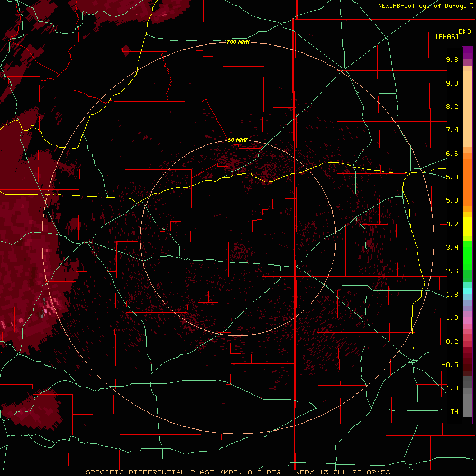Viewport: 476px width, 476px height.
Task: Click the 5.0 value on the color scale
Action: coord(452,200)
